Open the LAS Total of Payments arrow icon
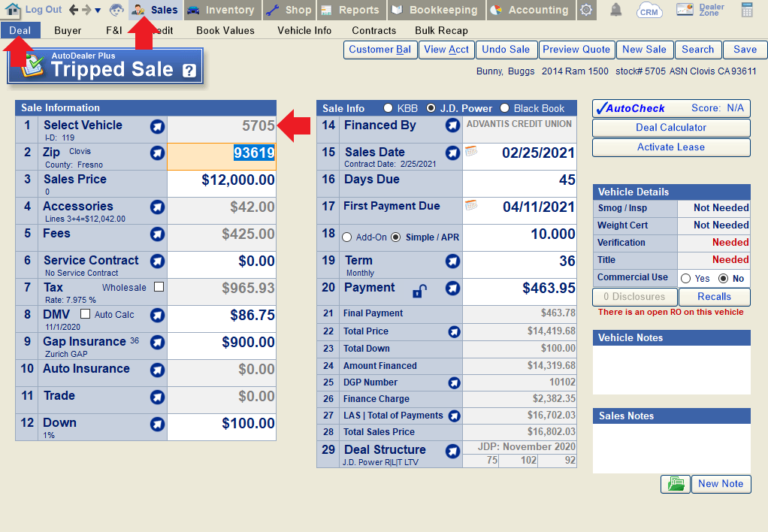The height and width of the screenshot is (532, 768). tap(455, 416)
